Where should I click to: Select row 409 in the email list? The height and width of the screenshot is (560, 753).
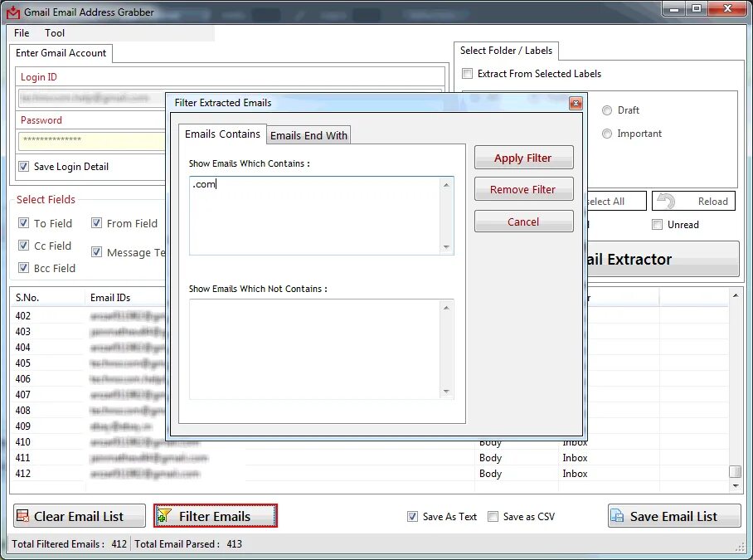pos(89,426)
